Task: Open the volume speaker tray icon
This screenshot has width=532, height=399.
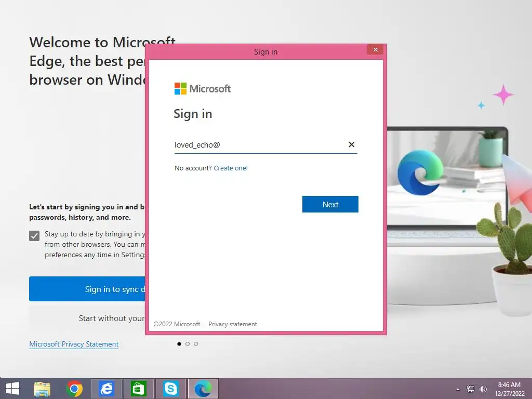Action: (x=483, y=389)
